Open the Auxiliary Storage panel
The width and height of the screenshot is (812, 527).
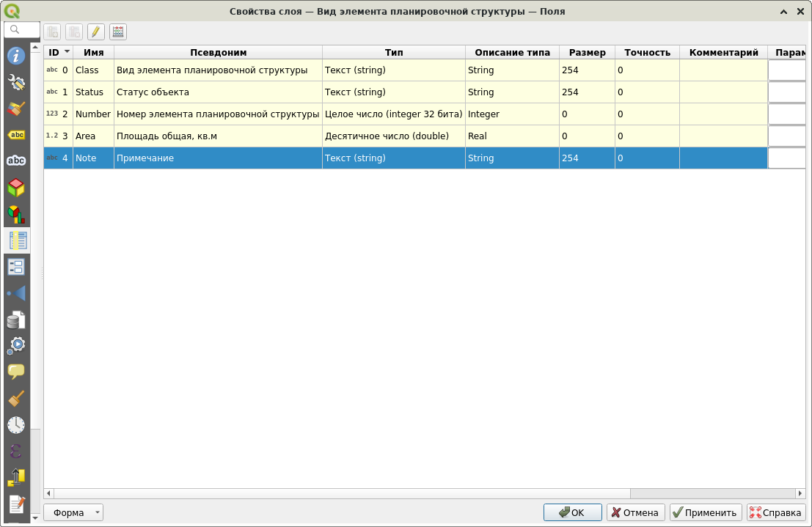pos(16,320)
